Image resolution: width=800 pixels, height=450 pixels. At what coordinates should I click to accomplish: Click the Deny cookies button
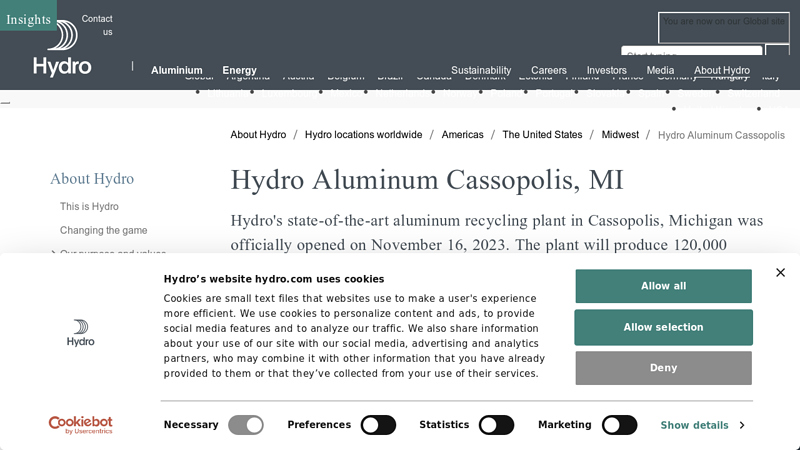coord(663,368)
